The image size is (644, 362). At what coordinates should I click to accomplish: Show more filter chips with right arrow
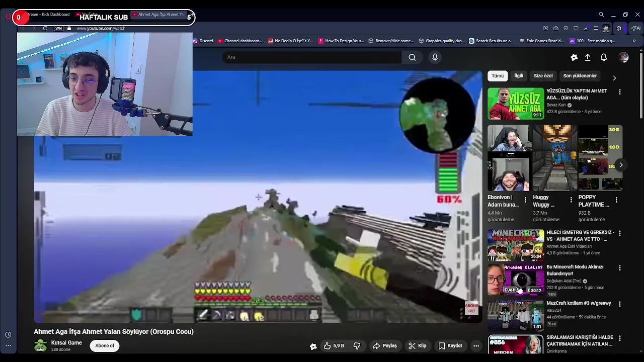pos(614,78)
